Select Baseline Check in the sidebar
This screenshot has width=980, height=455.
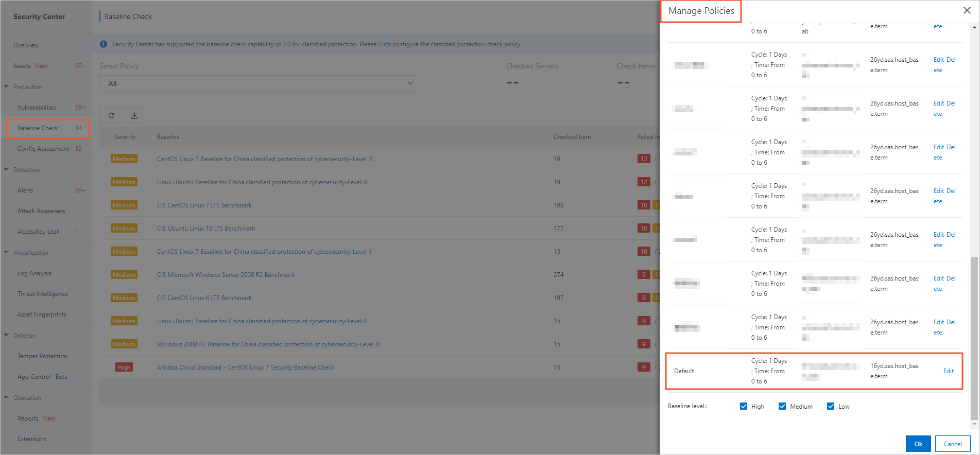38,128
